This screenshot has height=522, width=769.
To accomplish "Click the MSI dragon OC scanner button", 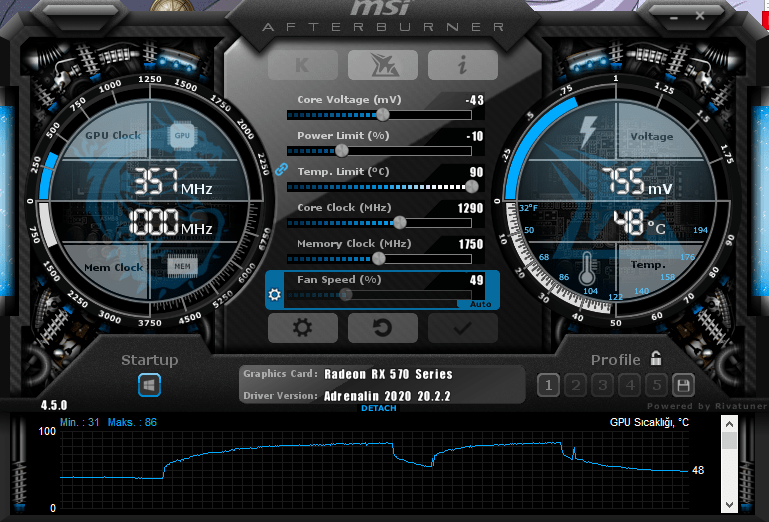I will point(383,65).
